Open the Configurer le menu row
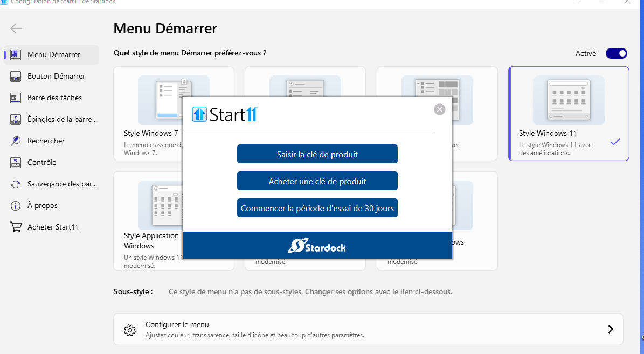The image size is (644, 354). click(x=368, y=329)
